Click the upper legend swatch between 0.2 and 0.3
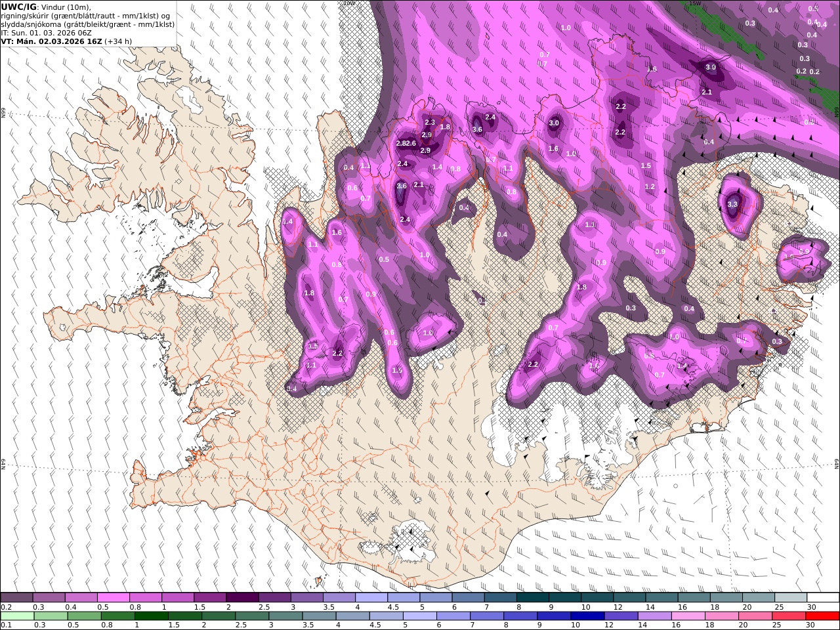 [x=17, y=597]
